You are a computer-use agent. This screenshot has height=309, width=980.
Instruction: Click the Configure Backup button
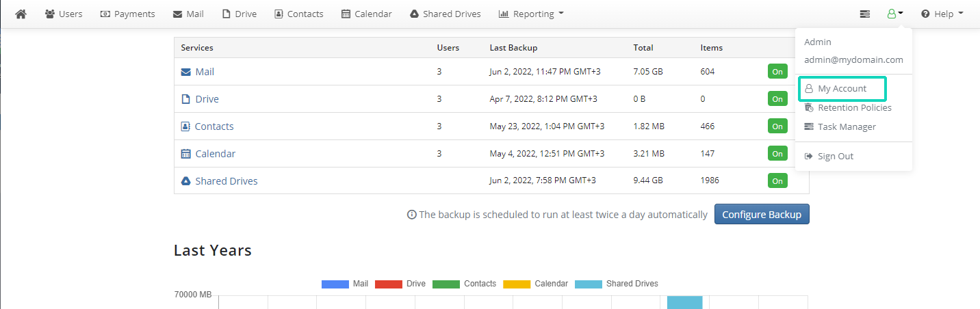pos(762,214)
